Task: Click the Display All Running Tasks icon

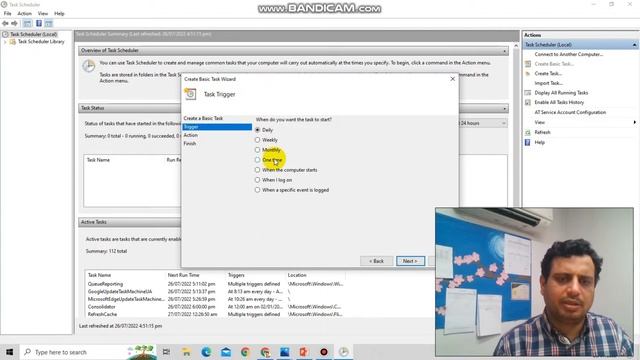Action: [528, 93]
